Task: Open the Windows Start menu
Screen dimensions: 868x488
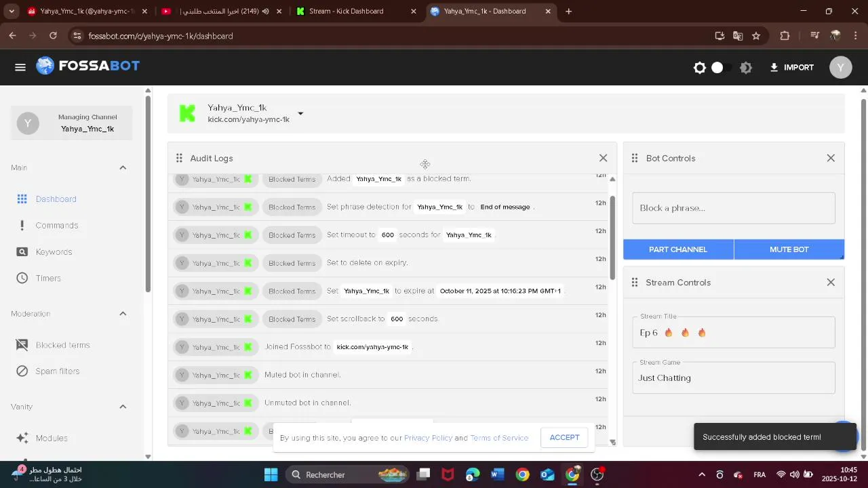Action: click(271, 474)
